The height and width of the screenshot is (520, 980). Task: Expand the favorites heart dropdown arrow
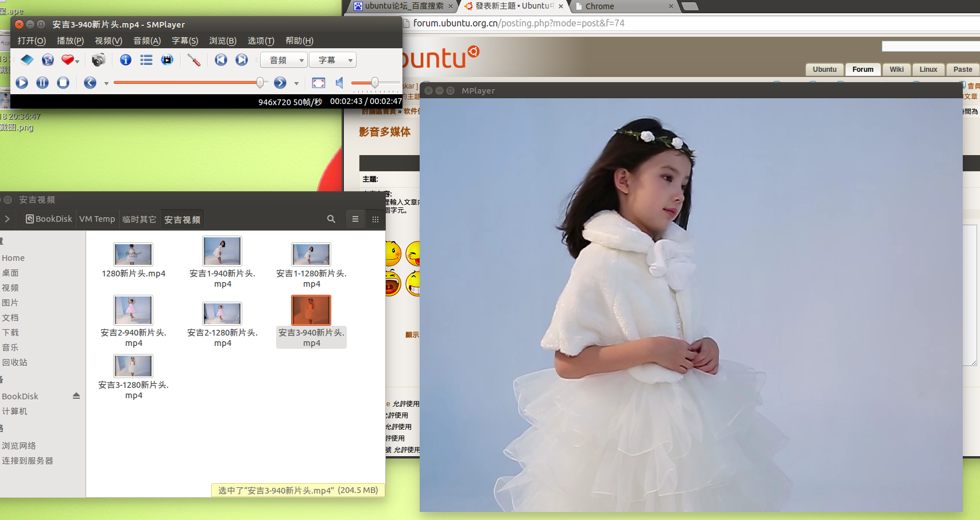[77, 61]
